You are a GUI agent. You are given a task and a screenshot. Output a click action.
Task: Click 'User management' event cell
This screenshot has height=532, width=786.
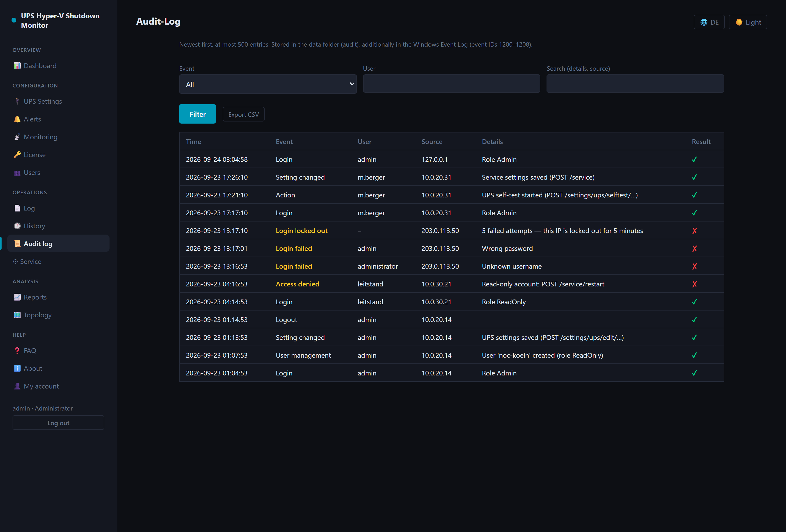[303, 355]
